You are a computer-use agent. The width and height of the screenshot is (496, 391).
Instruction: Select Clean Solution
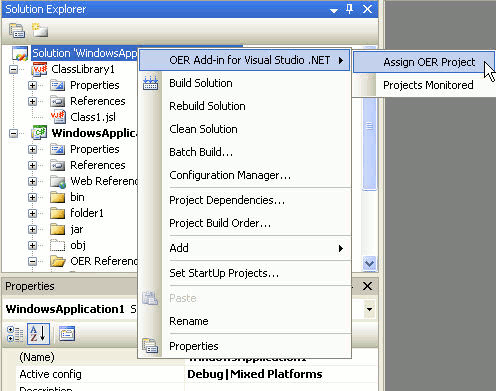pyautogui.click(x=244, y=129)
